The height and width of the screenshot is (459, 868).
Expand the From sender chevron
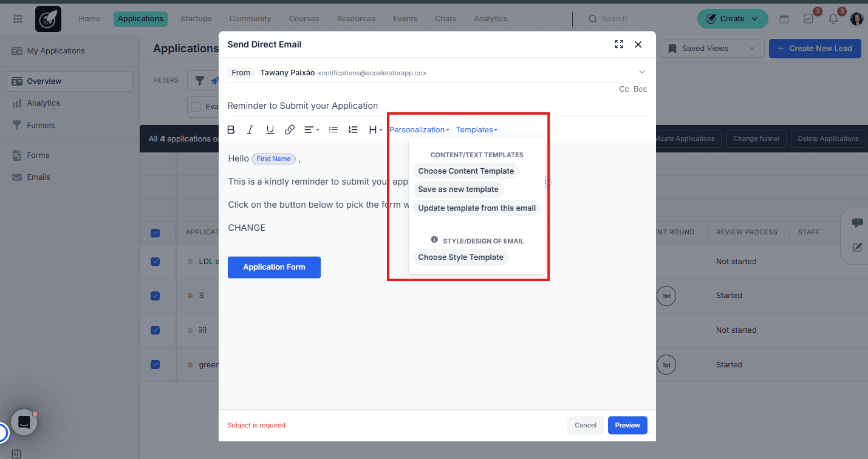click(641, 72)
